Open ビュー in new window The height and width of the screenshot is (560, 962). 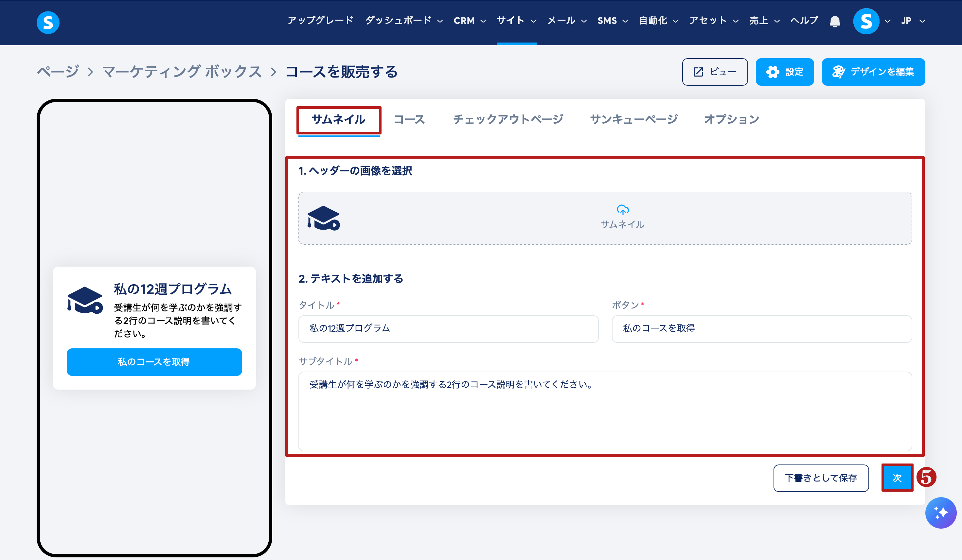715,72
